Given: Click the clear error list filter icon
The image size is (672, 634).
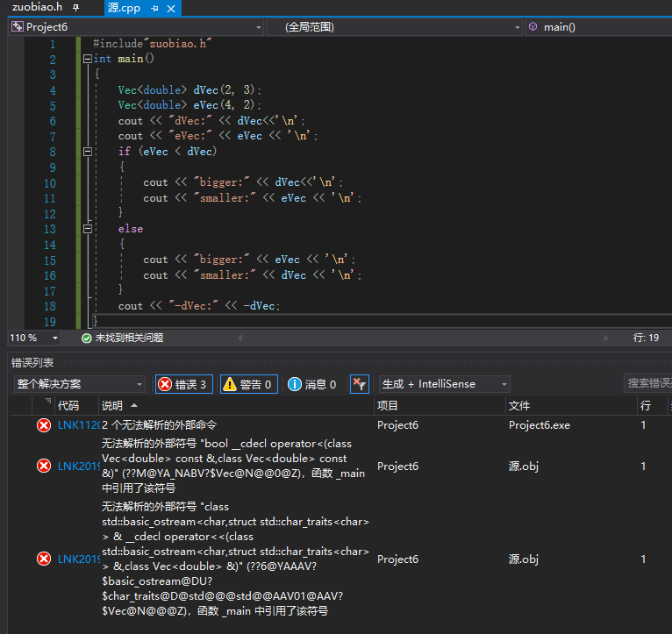Looking at the screenshot, I should coord(359,384).
